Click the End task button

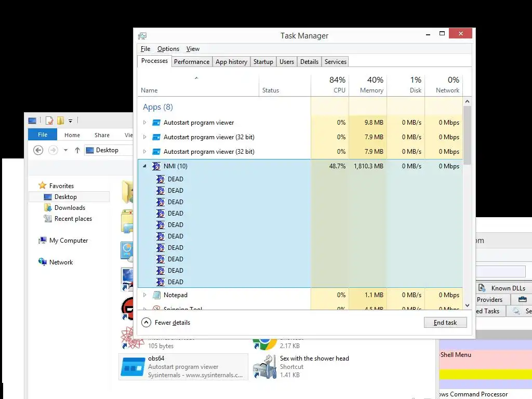click(445, 322)
